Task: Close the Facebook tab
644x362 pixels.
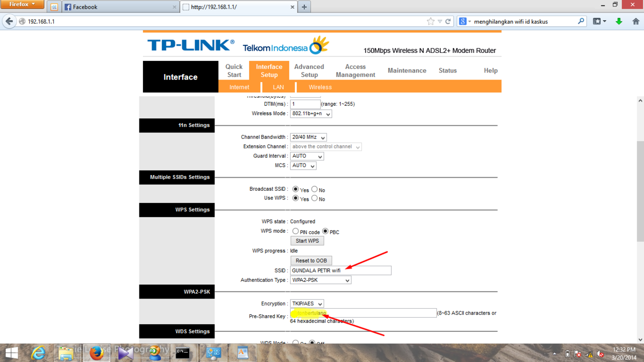Action: [175, 7]
